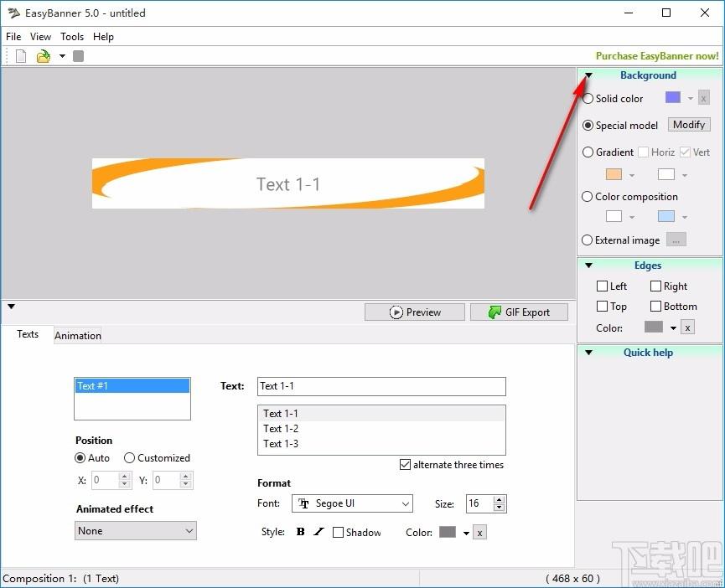This screenshot has width=725, height=588.
Task: Open the Tools menu
Action: tap(72, 37)
